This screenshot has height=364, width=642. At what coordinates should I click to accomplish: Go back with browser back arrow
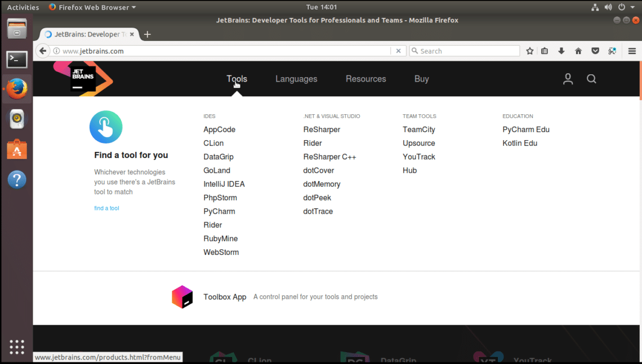[43, 51]
